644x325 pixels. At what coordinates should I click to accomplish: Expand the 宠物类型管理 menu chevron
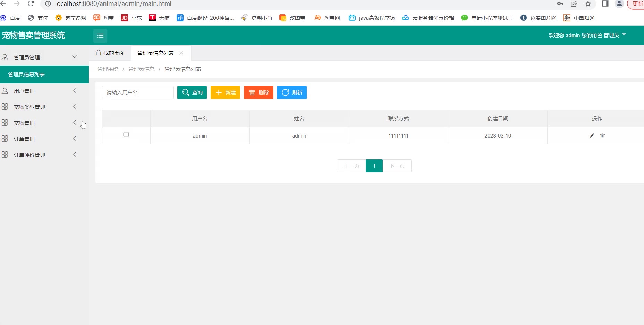(x=75, y=107)
